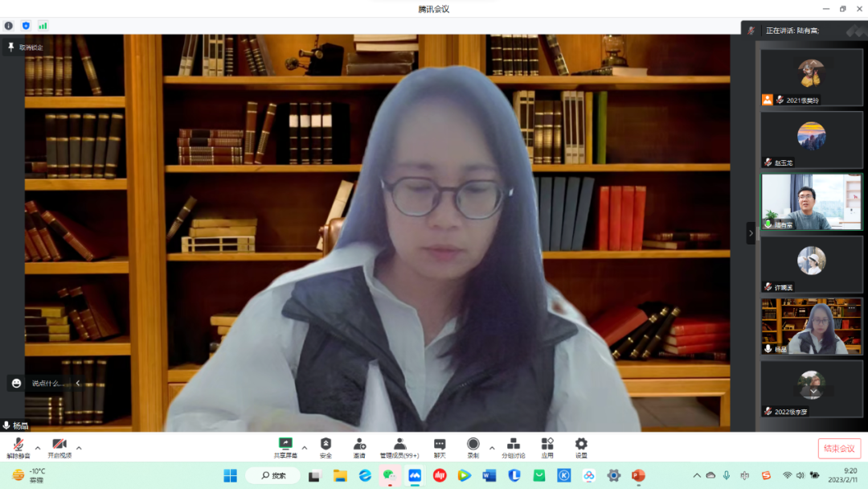868x489 pixels.
Task: Collapse the participant video sidebar
Action: tap(751, 233)
